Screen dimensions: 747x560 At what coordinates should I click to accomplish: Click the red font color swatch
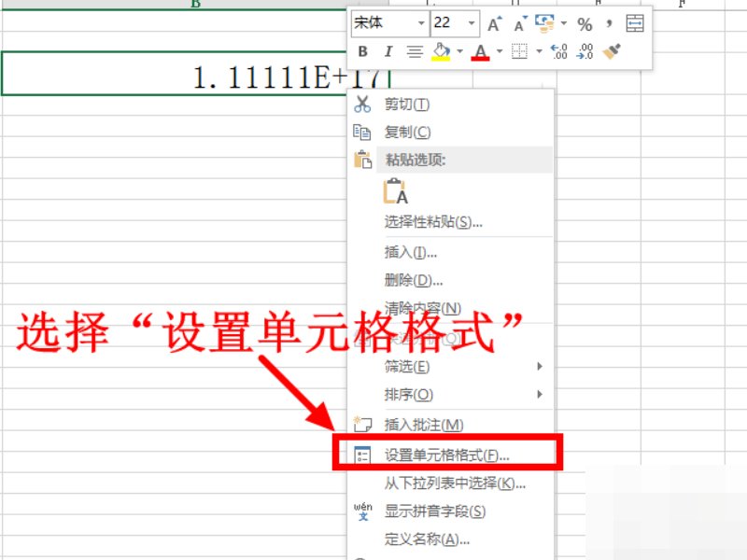pyautogui.click(x=478, y=57)
